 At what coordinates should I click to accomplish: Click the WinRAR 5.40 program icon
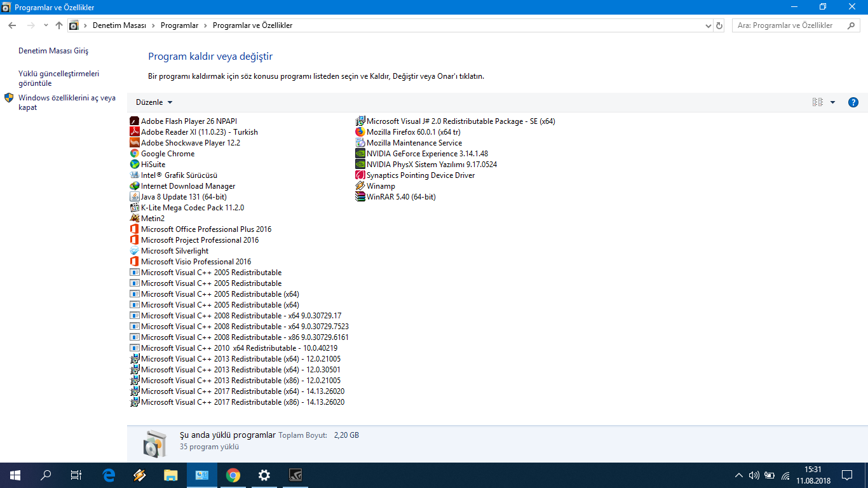[360, 197]
